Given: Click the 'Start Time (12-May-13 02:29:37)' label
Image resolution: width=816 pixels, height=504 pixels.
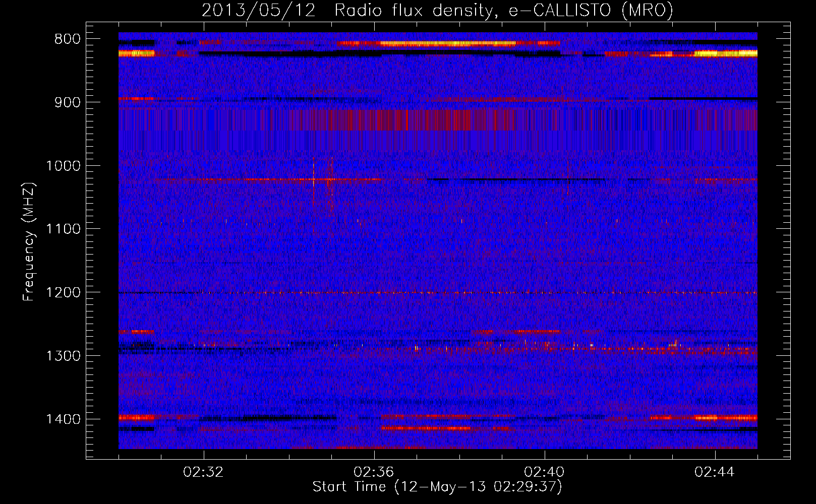Looking at the screenshot, I should coord(437,487).
